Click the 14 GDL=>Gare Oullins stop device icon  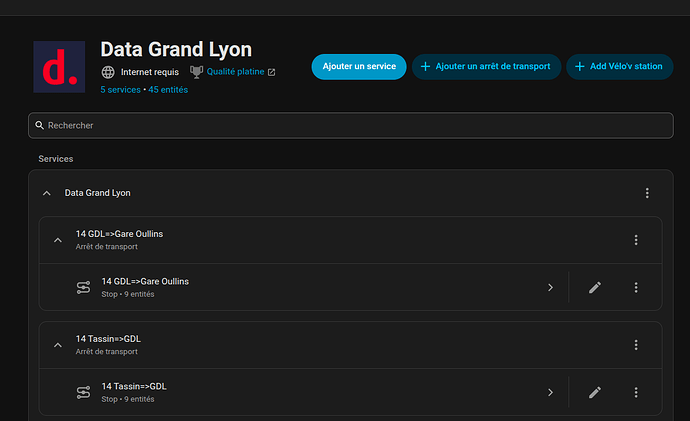[83, 287]
